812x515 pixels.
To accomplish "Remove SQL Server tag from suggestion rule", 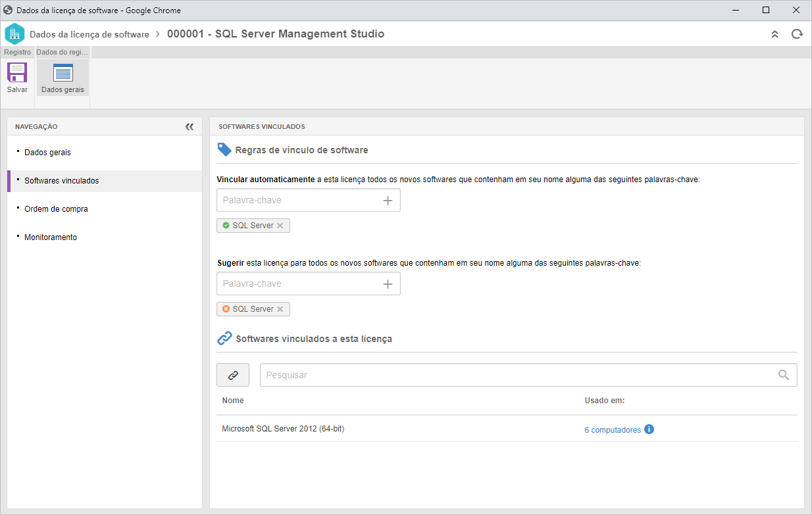I will click(280, 309).
